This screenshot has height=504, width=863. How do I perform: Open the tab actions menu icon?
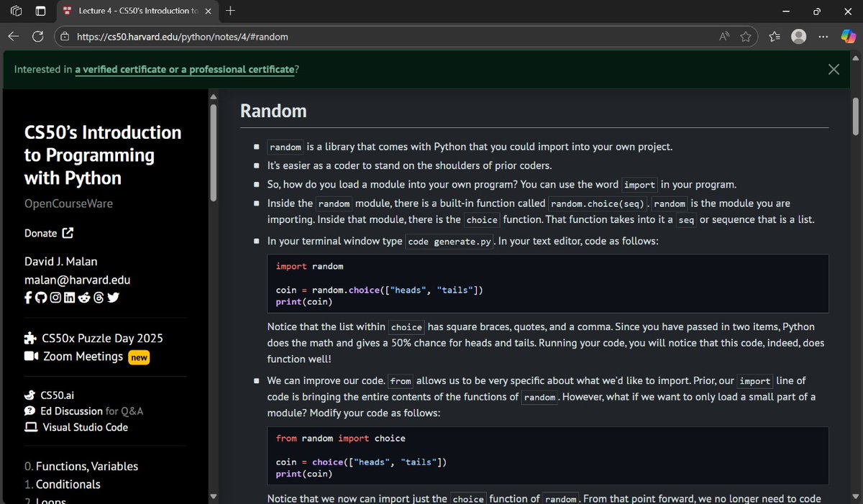click(x=40, y=11)
